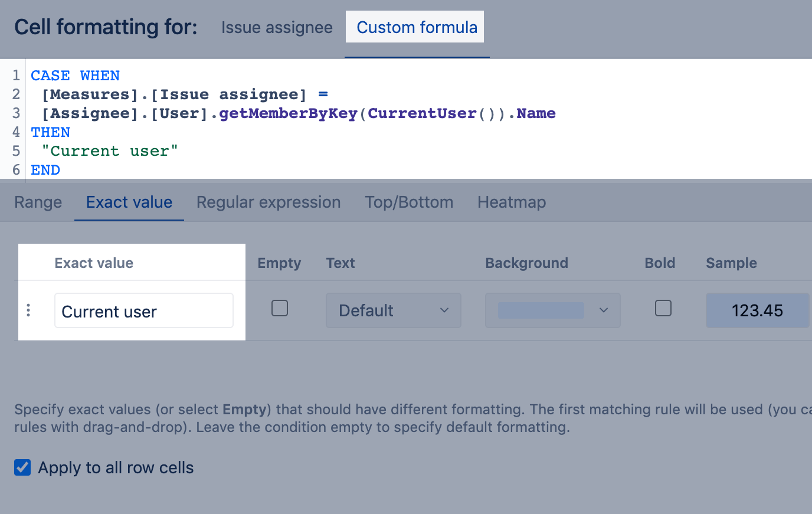Click the CASE keyword on line 1
The image size is (812, 514).
point(50,76)
